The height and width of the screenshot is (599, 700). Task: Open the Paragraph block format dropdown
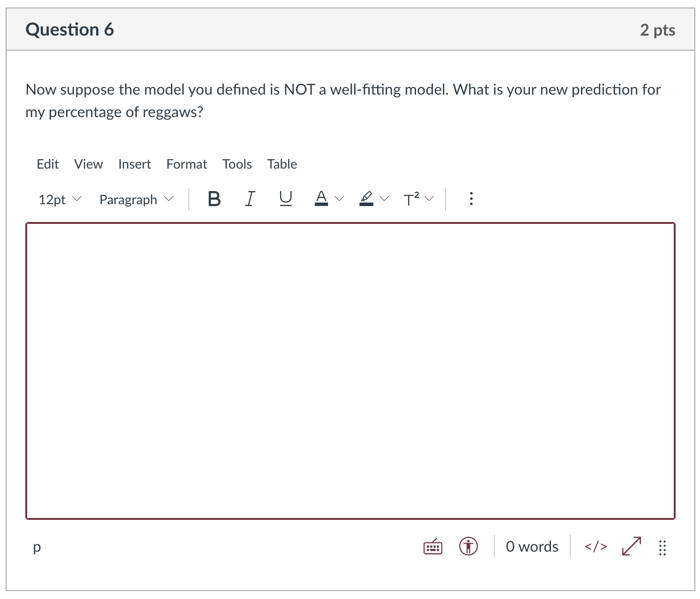click(x=136, y=200)
